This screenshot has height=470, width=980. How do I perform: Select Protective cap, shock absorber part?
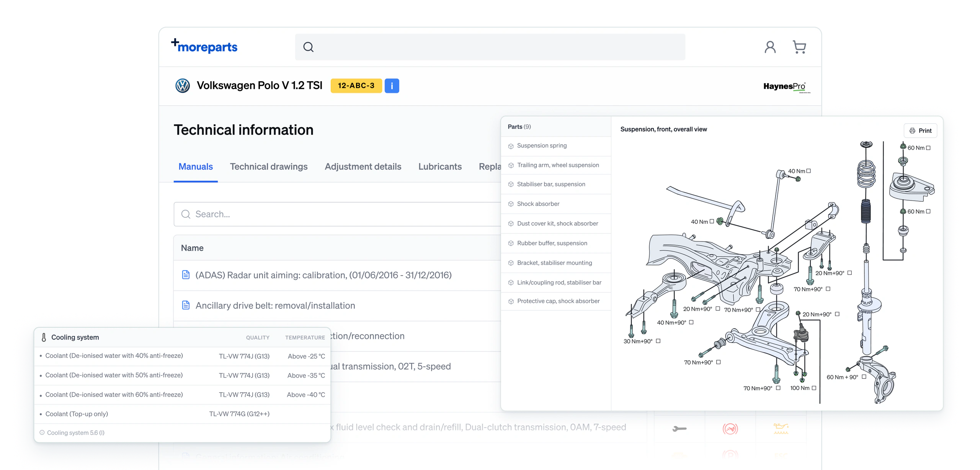[556, 301]
